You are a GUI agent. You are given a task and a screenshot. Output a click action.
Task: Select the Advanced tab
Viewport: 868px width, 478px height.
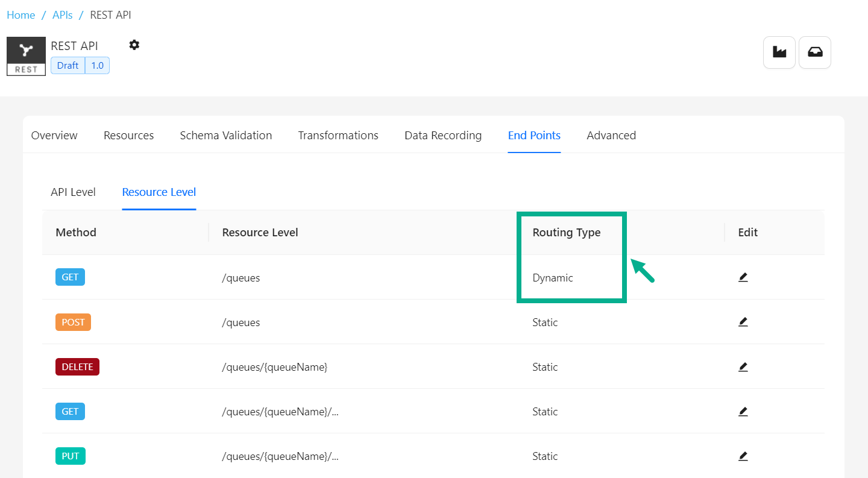pos(611,135)
